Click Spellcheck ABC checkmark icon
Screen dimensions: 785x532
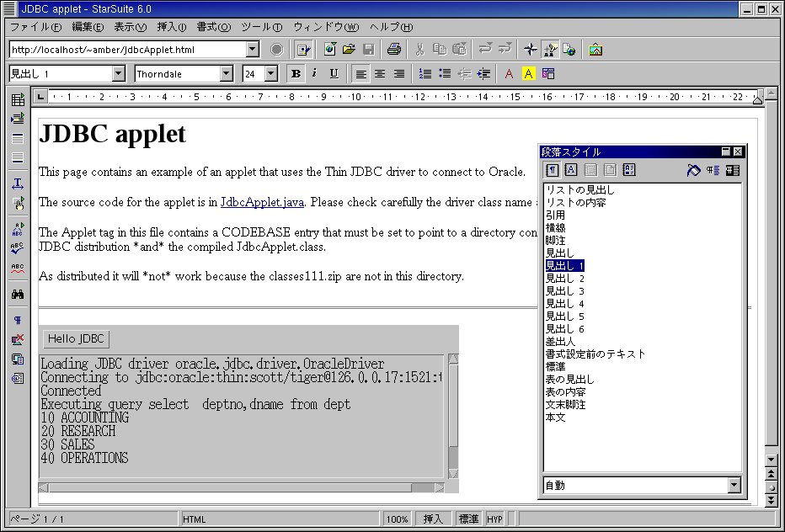[x=18, y=248]
